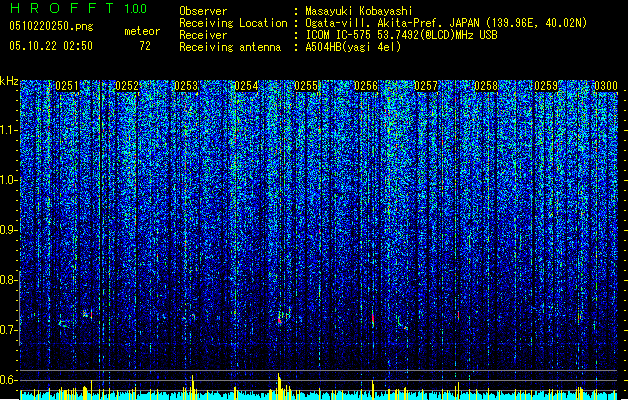Click the 0252 time marker
629x400 pixels.
click(127, 86)
